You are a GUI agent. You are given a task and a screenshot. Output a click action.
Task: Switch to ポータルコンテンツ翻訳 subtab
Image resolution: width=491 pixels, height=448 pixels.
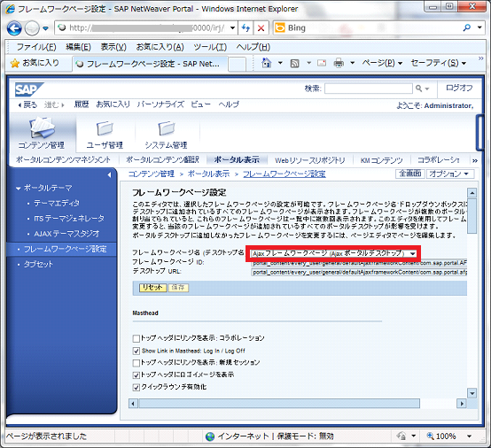tap(162, 160)
